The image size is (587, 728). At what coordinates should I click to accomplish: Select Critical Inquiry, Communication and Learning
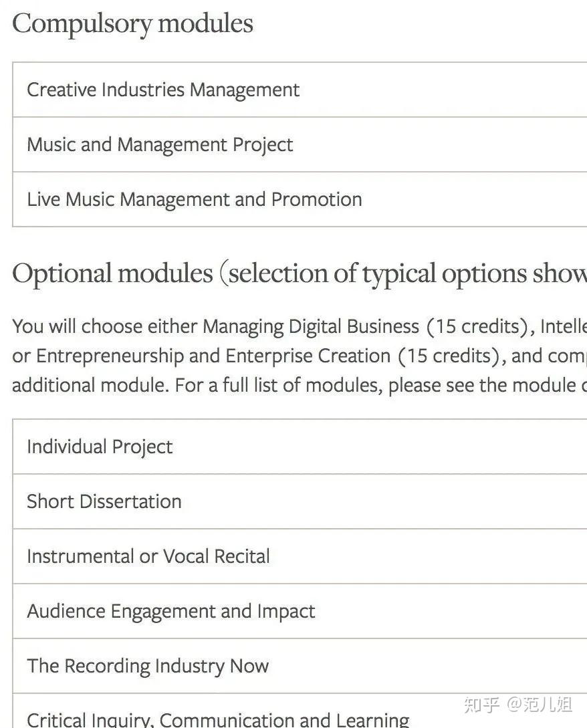coord(218,719)
